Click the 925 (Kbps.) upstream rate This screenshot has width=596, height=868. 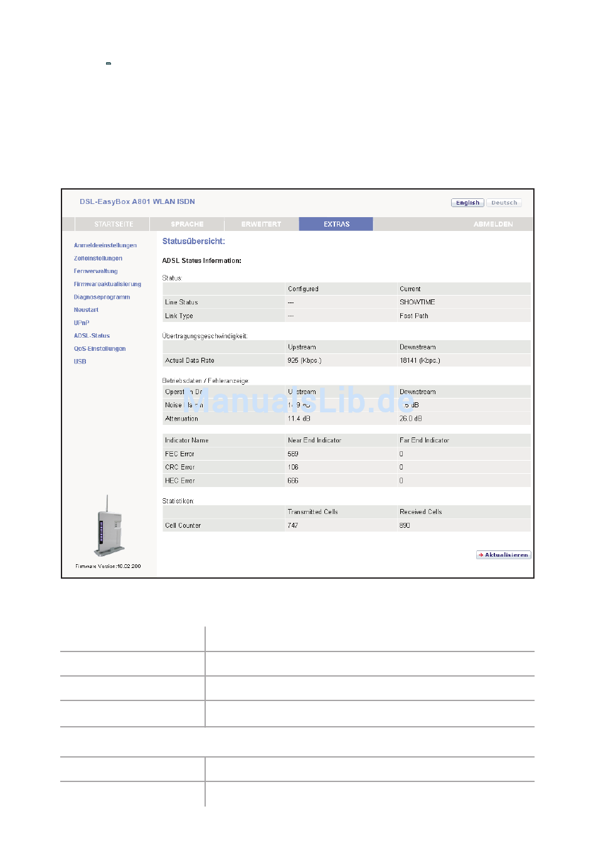[x=304, y=360]
